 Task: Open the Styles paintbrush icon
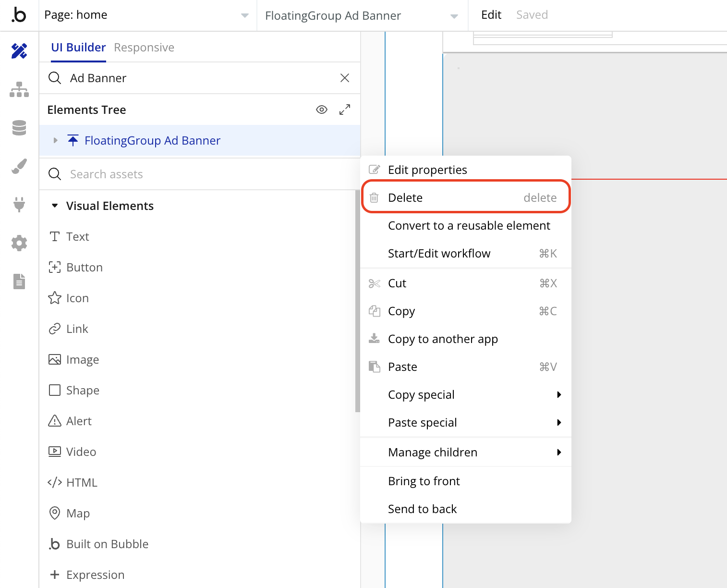click(19, 166)
